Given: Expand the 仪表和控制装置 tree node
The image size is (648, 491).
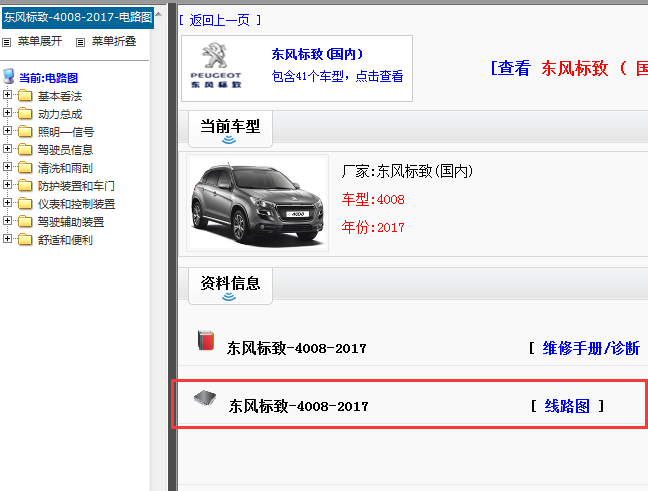Looking at the screenshot, I should 7,203.
